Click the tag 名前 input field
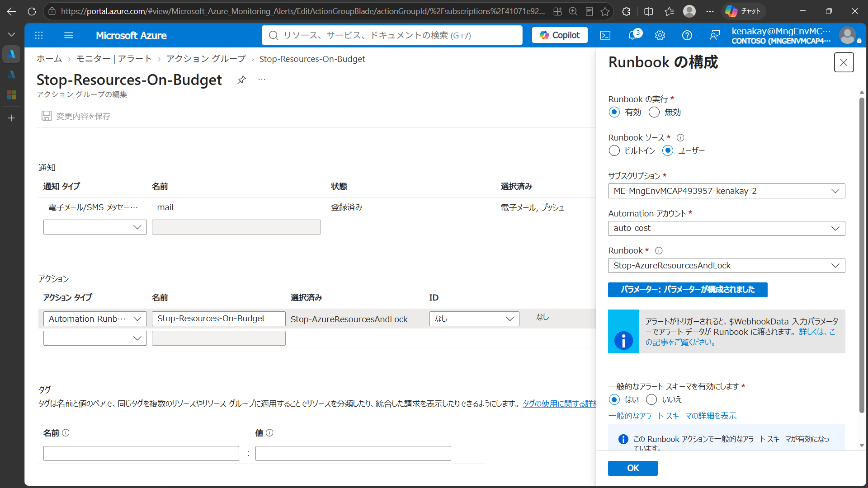This screenshot has height=488, width=868. (141, 453)
